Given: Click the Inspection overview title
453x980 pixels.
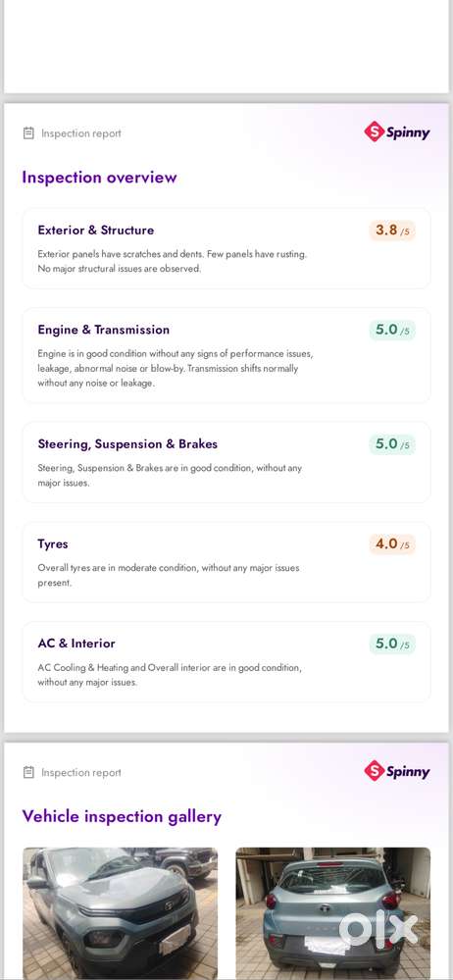Looking at the screenshot, I should pyautogui.click(x=99, y=177).
